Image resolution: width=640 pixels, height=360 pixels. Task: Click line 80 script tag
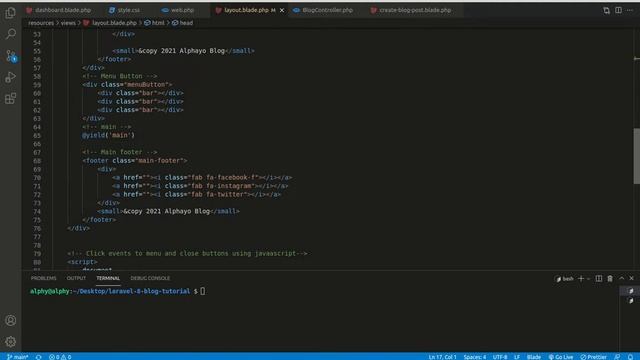click(82, 262)
